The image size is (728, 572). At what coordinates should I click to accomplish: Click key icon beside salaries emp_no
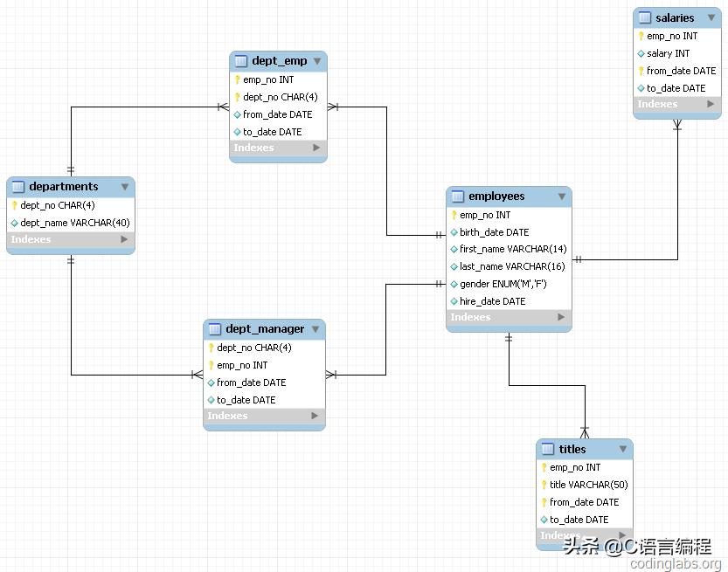pyautogui.click(x=641, y=36)
